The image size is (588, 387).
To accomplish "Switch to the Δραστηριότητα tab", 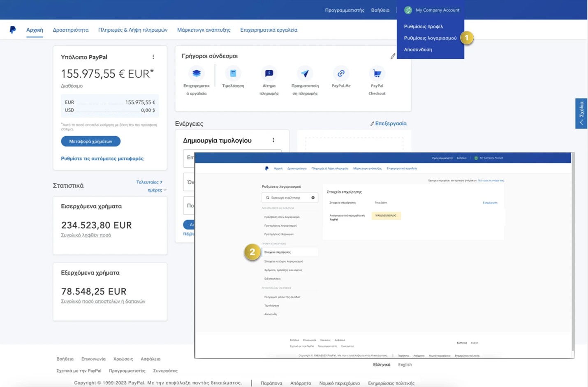I will coord(70,30).
